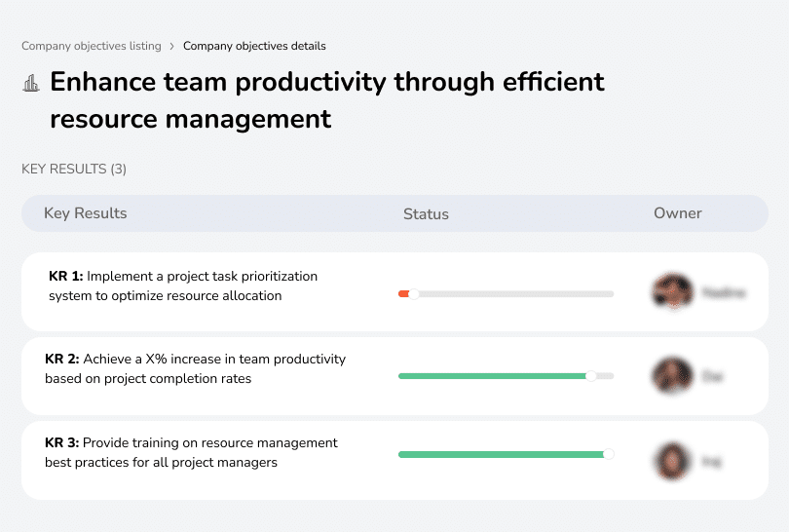Open the Company objectives listing breadcrumb
Screen dimensions: 789x532
click(x=92, y=46)
